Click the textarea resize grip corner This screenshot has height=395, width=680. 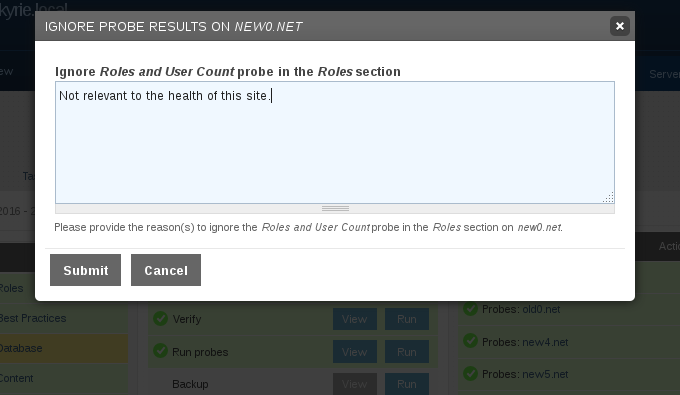[608, 197]
